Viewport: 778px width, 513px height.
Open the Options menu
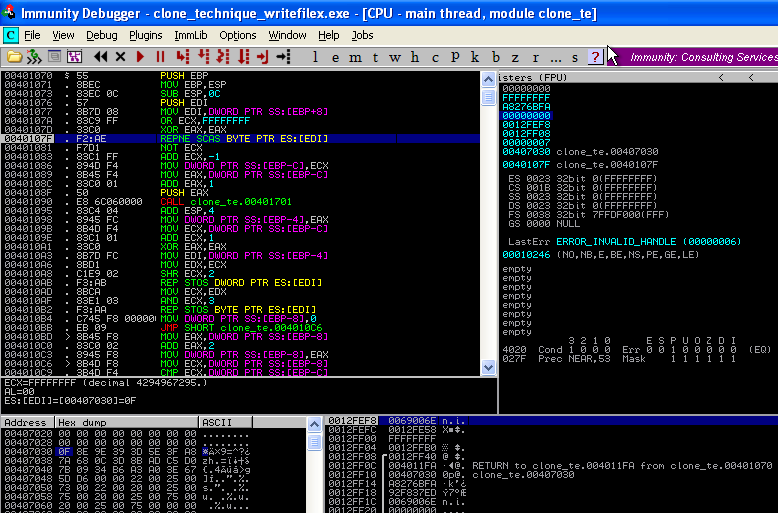click(x=238, y=35)
